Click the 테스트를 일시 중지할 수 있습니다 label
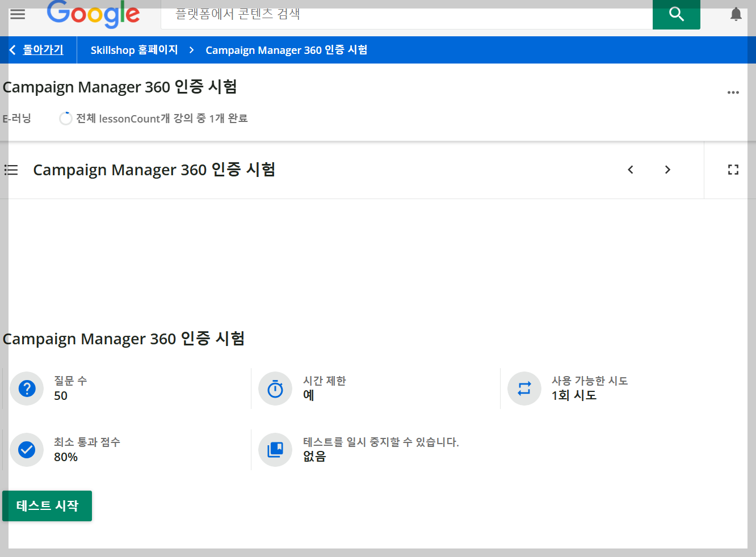 (x=381, y=442)
